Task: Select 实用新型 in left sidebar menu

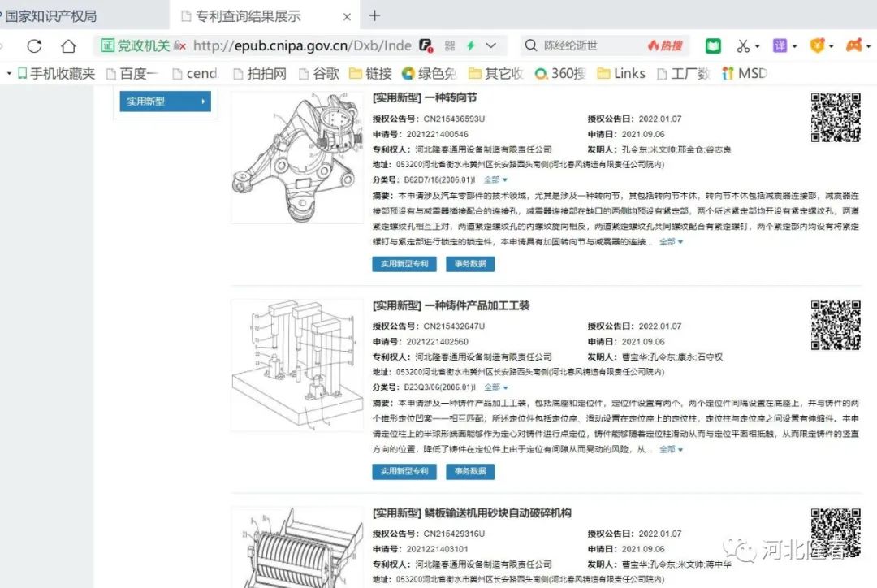Action: click(165, 102)
